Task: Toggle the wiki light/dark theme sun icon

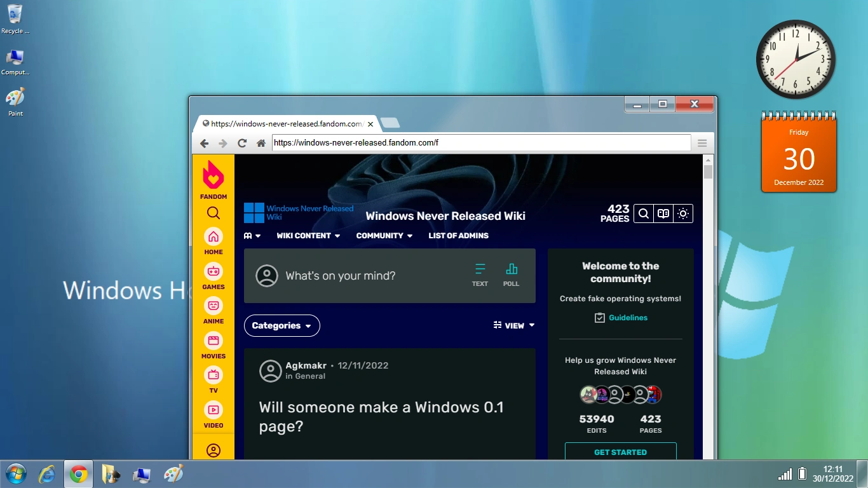Action: [683, 213]
